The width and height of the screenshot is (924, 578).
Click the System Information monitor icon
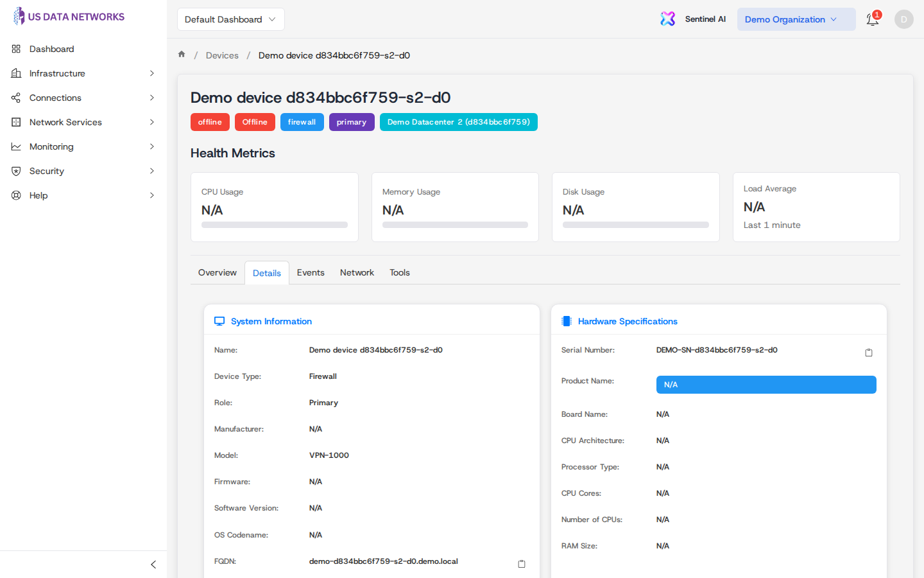(x=219, y=321)
